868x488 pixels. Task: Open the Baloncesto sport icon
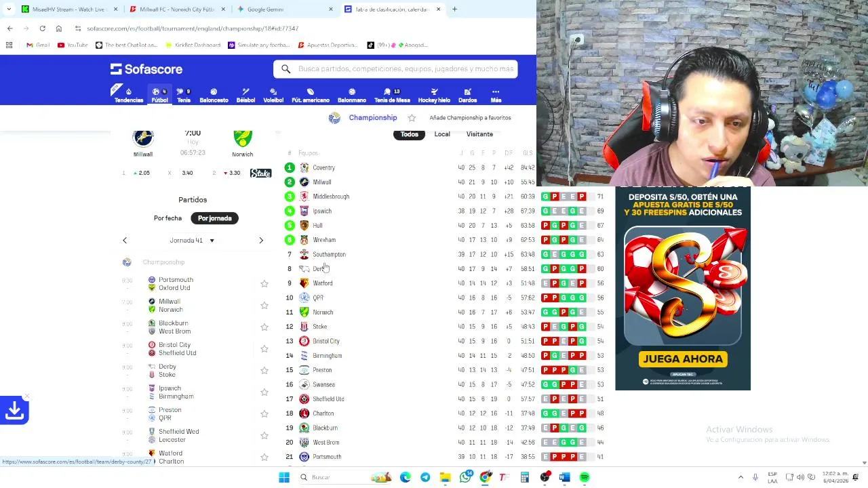214,96
